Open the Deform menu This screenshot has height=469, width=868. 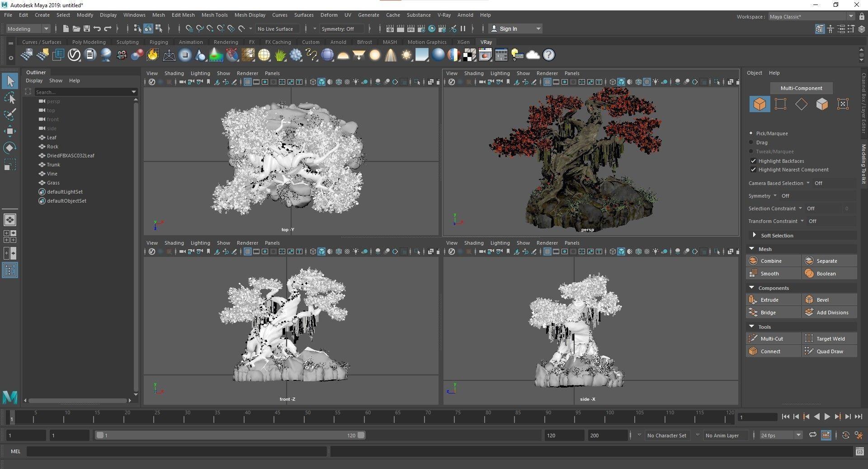[329, 15]
